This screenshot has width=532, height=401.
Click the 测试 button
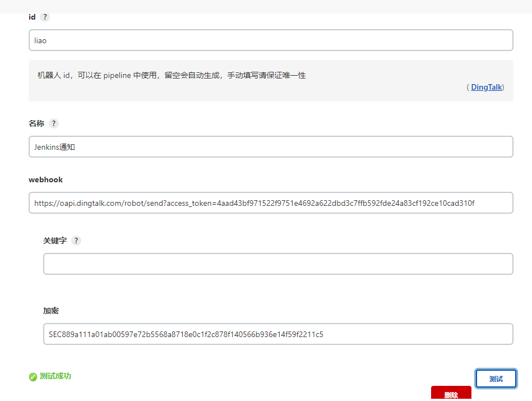click(496, 379)
